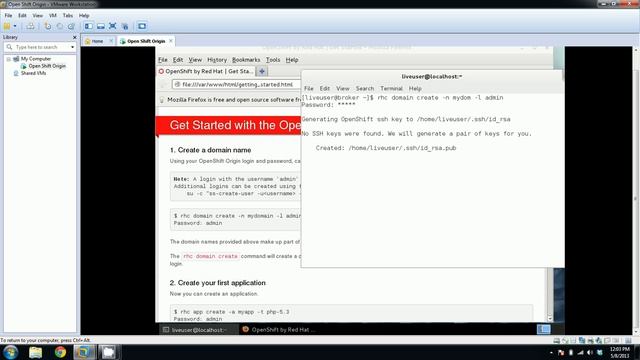640x360 pixels.
Task: Select OpenShift by Red Hat guest taskbar item
Action: [x=279, y=330]
